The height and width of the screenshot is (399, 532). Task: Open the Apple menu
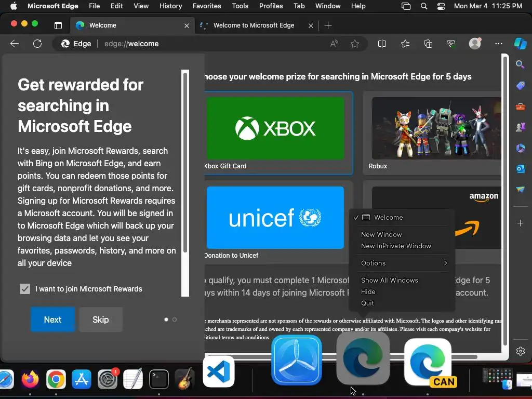14,6
